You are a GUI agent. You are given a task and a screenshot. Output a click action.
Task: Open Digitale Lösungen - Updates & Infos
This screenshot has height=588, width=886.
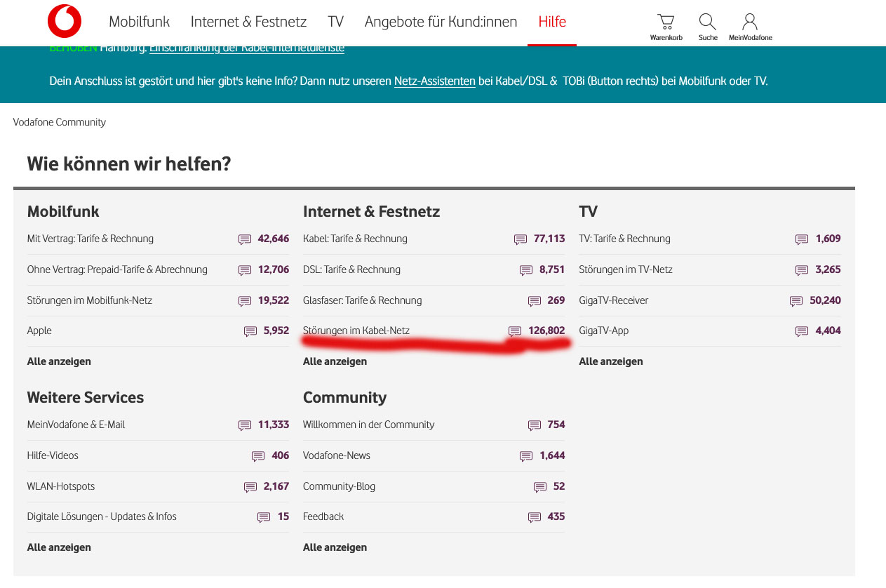pyautogui.click(x=102, y=516)
